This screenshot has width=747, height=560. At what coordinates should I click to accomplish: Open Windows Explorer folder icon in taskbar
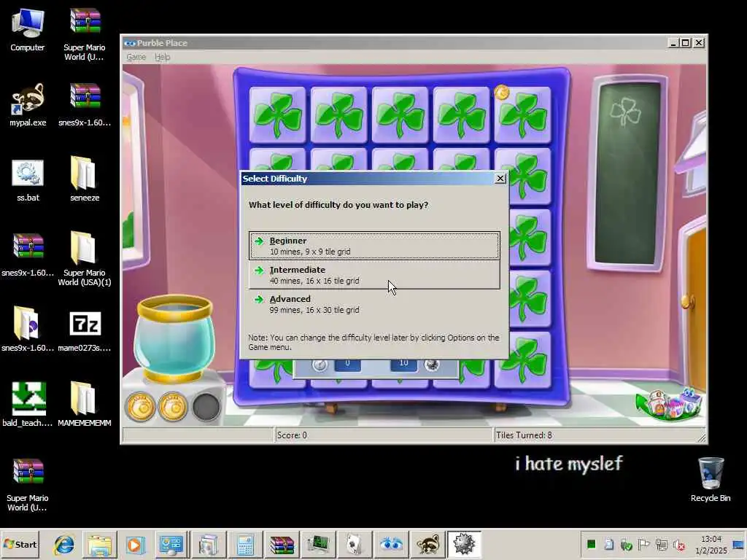tap(99, 544)
